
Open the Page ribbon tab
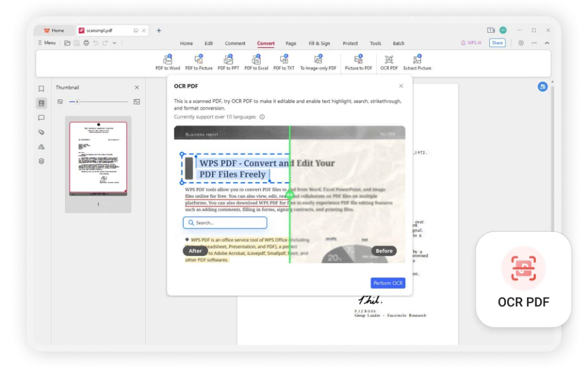click(x=291, y=43)
